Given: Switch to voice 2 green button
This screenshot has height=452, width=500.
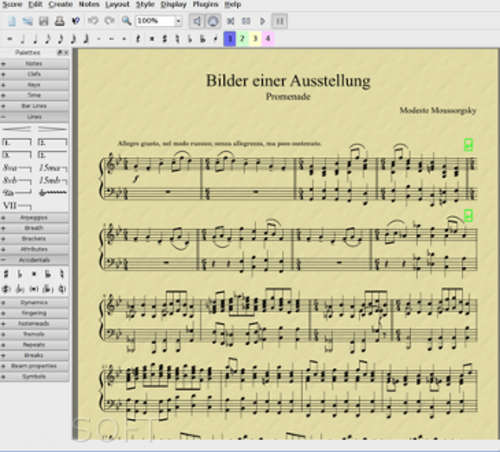Looking at the screenshot, I should click(242, 39).
